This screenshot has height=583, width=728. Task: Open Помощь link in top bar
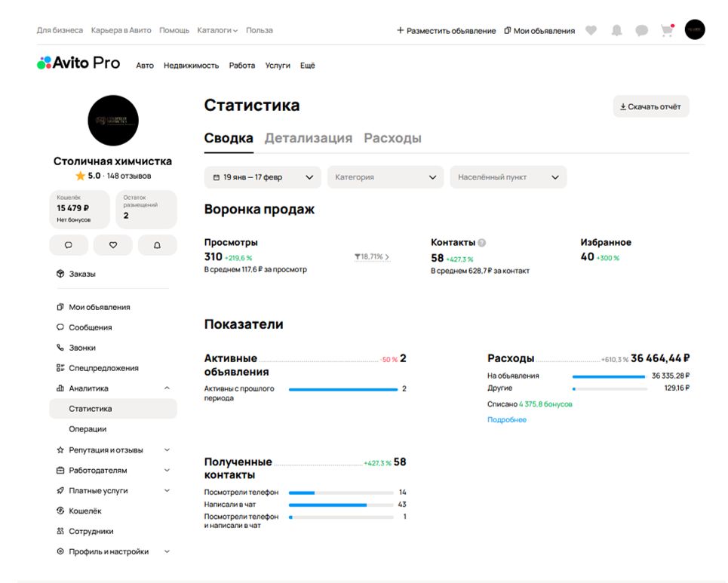pyautogui.click(x=174, y=30)
